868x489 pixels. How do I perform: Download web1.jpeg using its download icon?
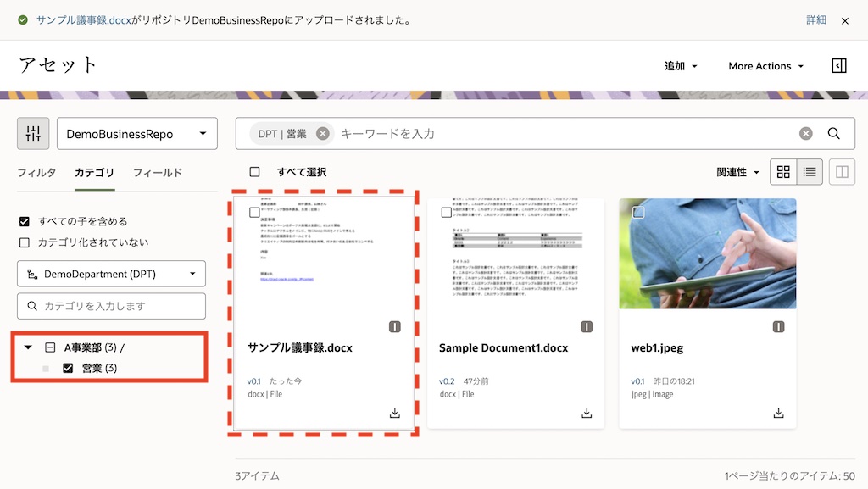tap(776, 413)
